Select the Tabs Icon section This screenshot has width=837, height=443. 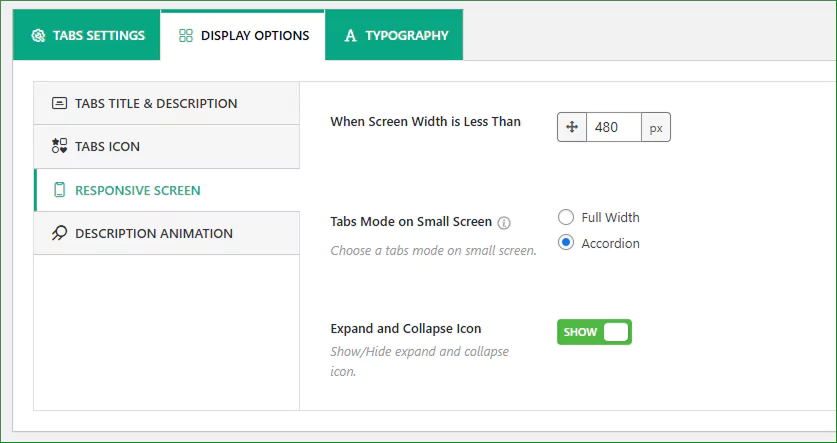click(x=167, y=147)
